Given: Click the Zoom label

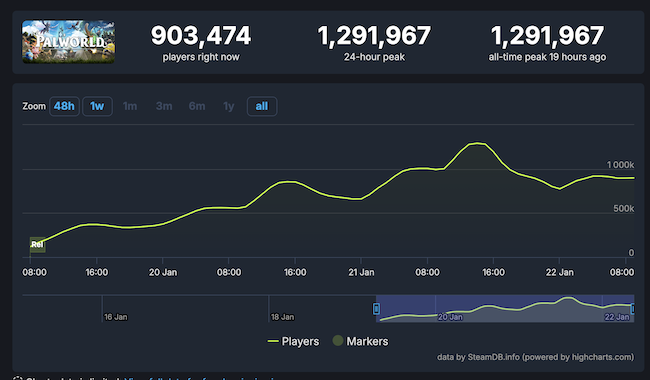Looking at the screenshot, I should (34, 106).
